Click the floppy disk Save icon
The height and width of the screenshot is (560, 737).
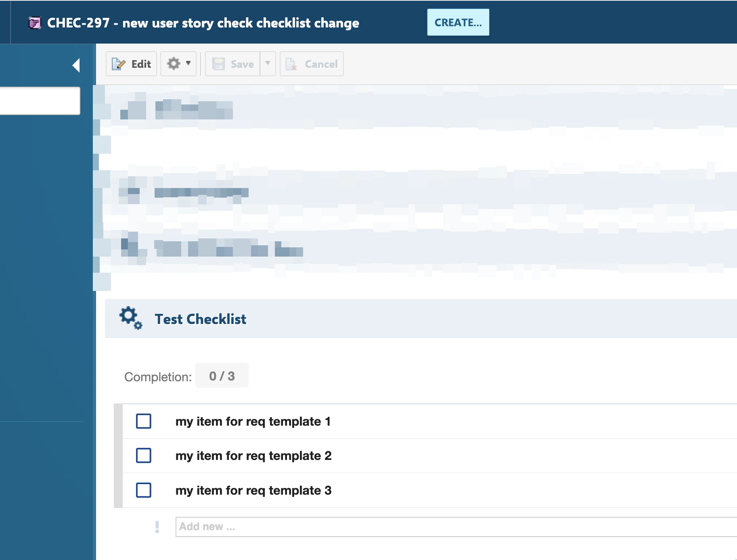[x=218, y=64]
